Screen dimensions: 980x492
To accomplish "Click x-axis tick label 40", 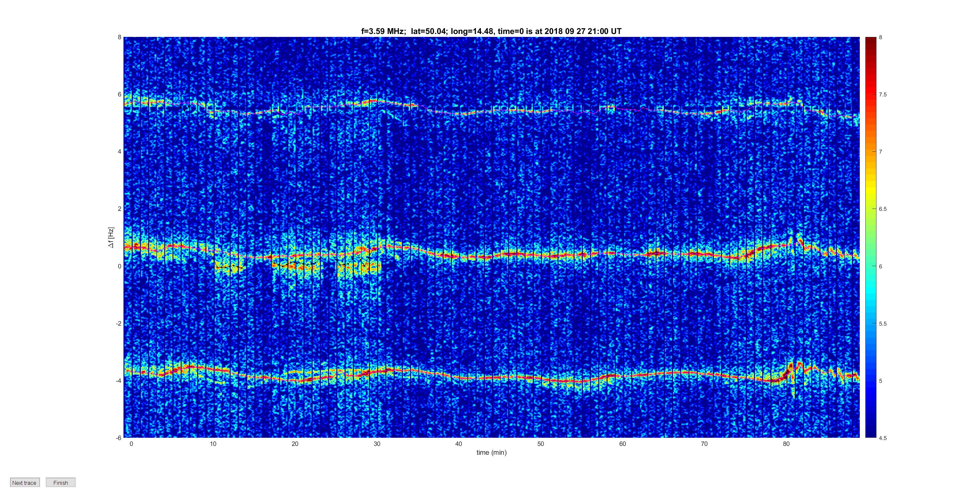I will 458,444.
